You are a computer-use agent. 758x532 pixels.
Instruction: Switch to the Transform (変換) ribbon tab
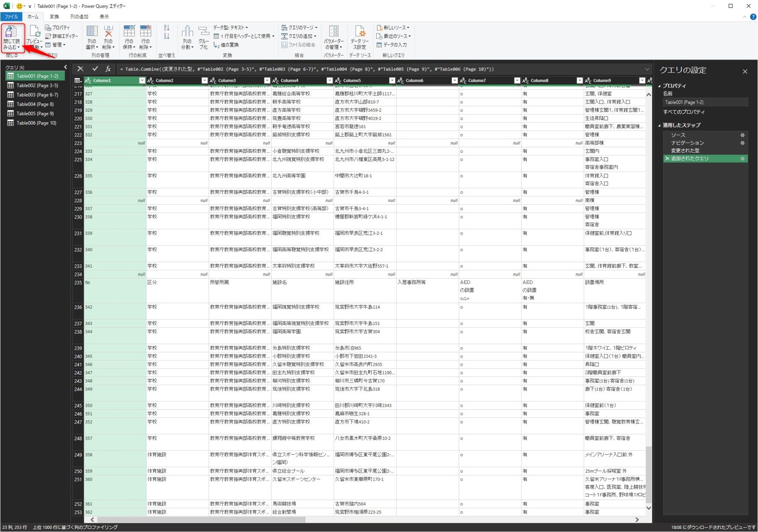(x=54, y=17)
